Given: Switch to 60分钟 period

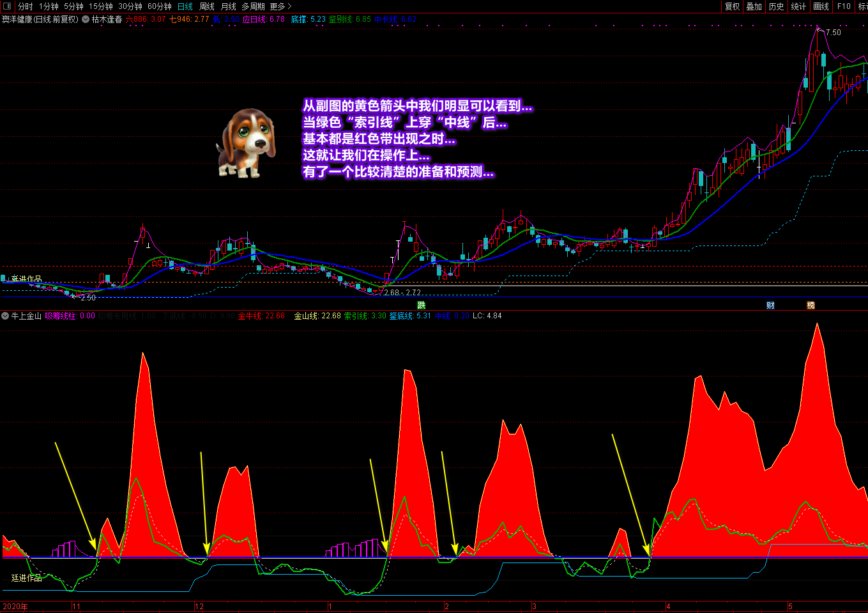Looking at the screenshot, I should (160, 6).
